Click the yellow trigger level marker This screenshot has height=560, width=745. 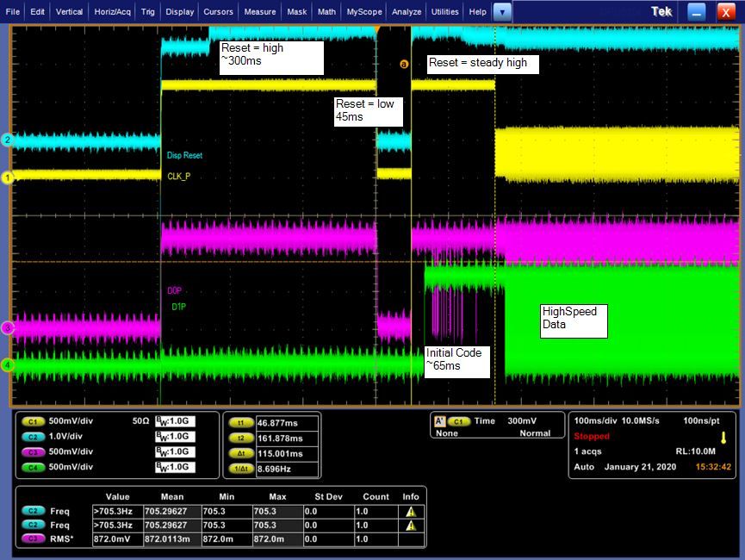coord(723,437)
